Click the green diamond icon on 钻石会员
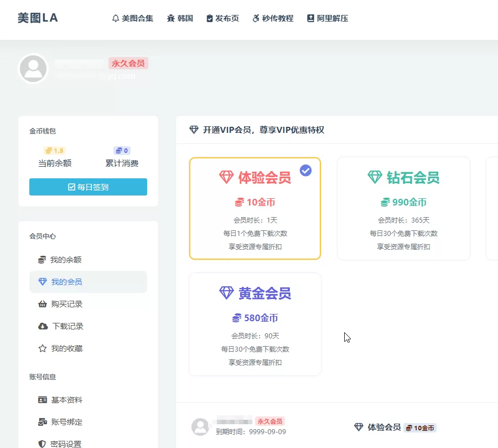The height and width of the screenshot is (448, 498). click(x=375, y=177)
